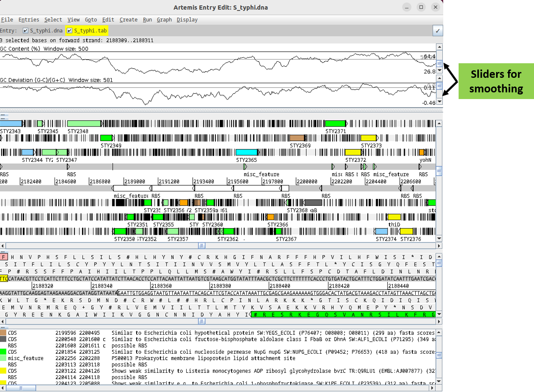Select the green STY2349 feature
Image resolution: width=534 pixels, height=392 pixels.
(107, 138)
